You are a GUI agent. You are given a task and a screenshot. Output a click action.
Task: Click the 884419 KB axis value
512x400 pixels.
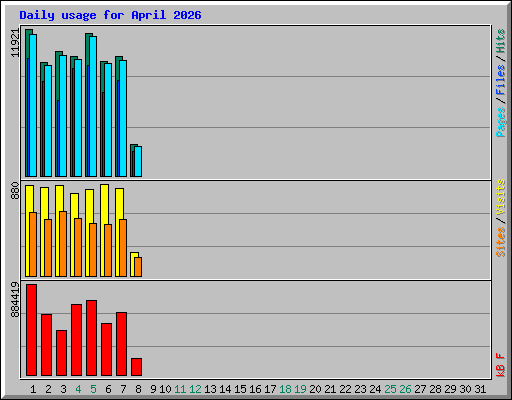click(x=15, y=300)
